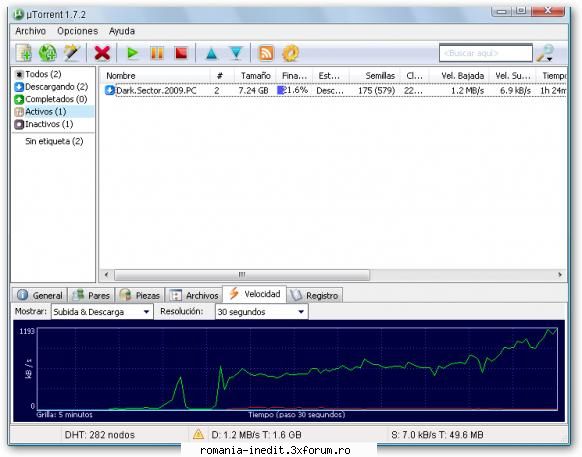Move torrent up the queue arrow
582x457 pixels.
click(x=211, y=53)
